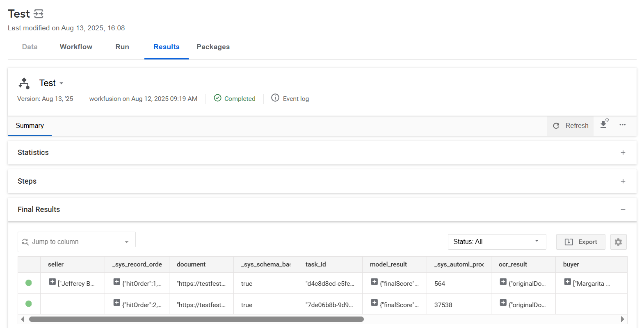This screenshot has height=328, width=644.
Task: Expand the buyer Margarita cell
Action: point(567,282)
